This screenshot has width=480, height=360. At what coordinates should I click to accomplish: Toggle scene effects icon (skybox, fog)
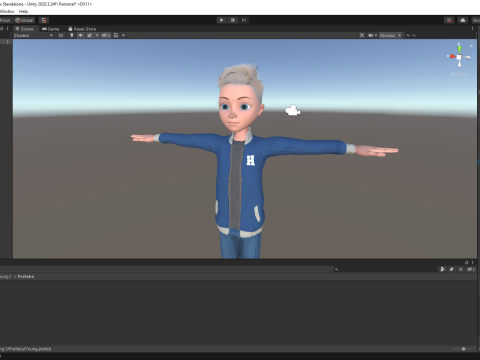[x=89, y=35]
